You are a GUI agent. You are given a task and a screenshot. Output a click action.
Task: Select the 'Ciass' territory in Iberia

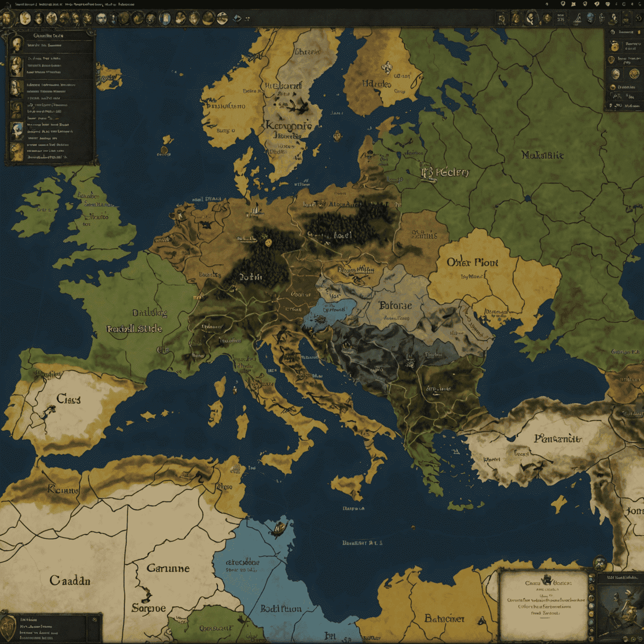[68, 398]
